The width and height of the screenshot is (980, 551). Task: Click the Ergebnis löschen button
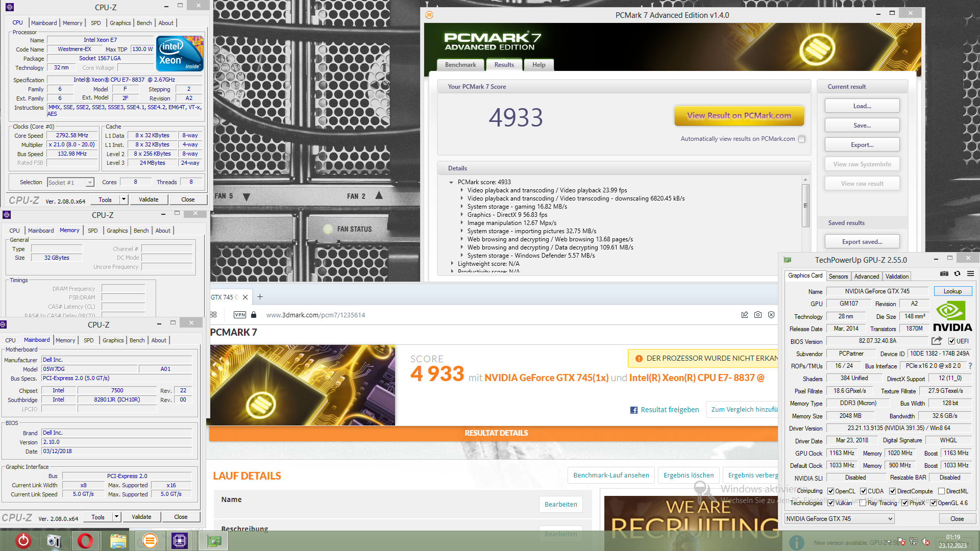pos(689,475)
